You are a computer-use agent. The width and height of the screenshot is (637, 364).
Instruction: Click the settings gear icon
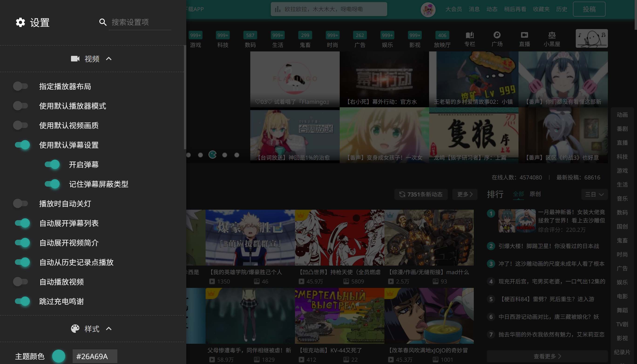click(x=20, y=22)
